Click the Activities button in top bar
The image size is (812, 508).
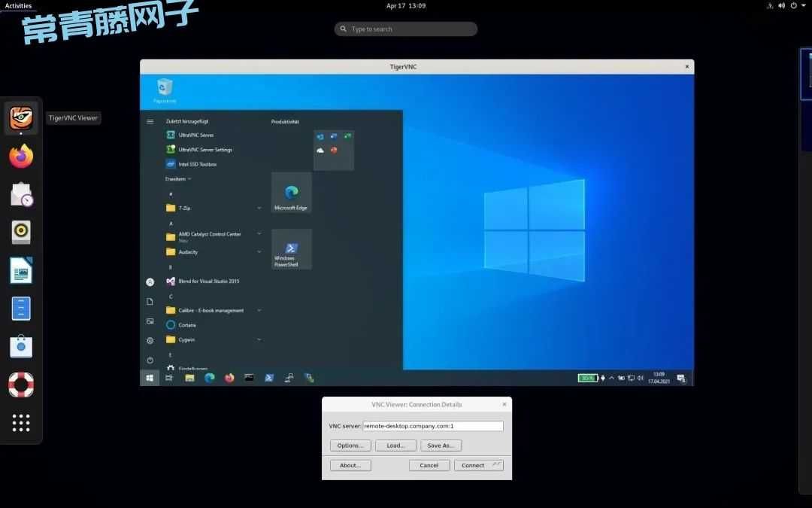pos(18,6)
